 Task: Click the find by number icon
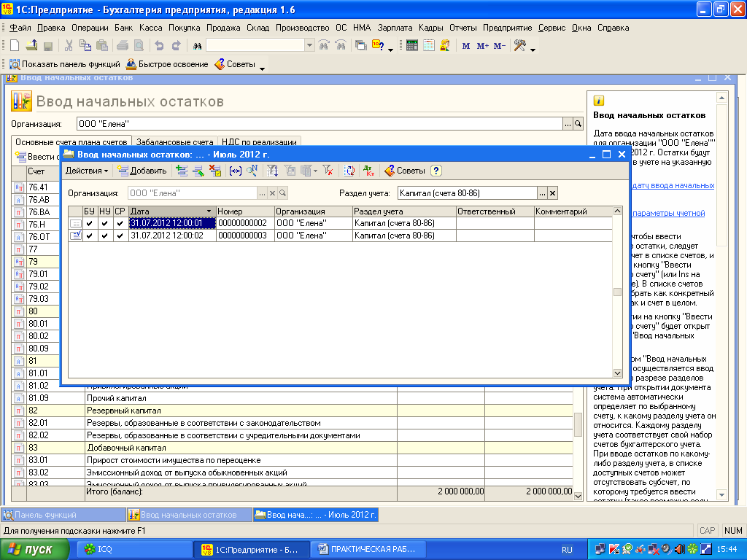click(x=252, y=171)
